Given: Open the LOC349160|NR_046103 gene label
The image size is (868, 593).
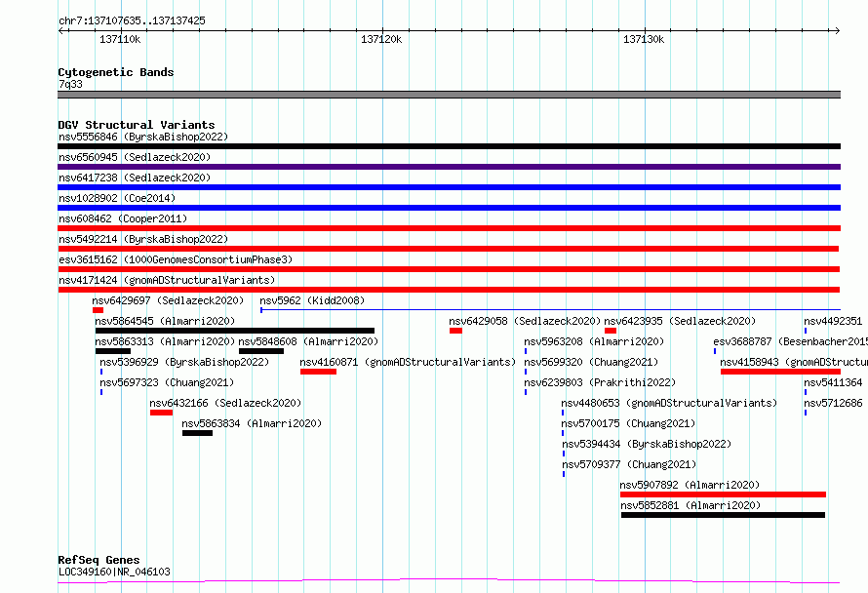Looking at the screenshot, I should pos(114,572).
